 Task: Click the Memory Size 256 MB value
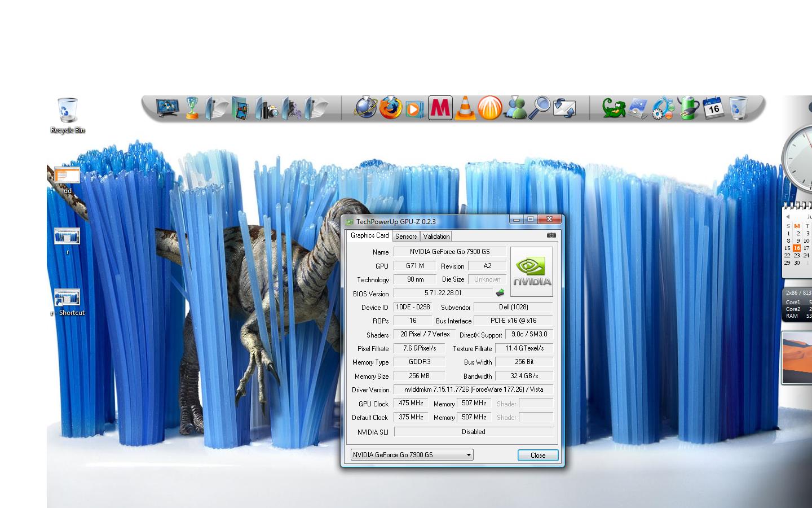click(x=420, y=376)
